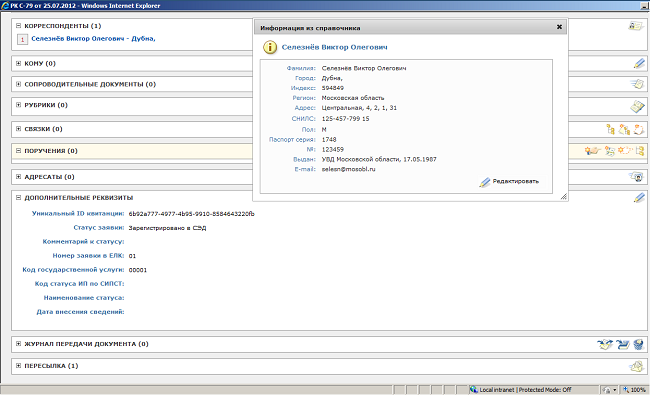Click the СНИЛС value 125-457-799 15
The width and height of the screenshot is (650, 395).
(345, 119)
